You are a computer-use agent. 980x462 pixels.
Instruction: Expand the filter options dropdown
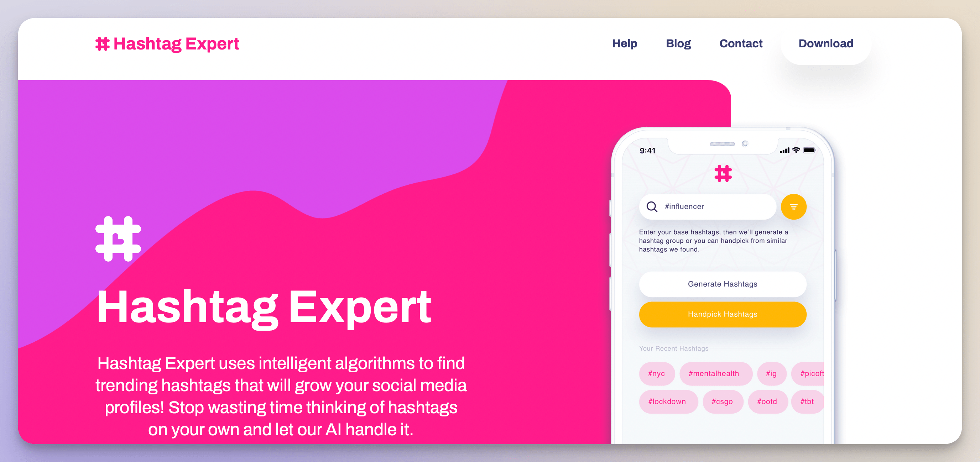click(793, 207)
